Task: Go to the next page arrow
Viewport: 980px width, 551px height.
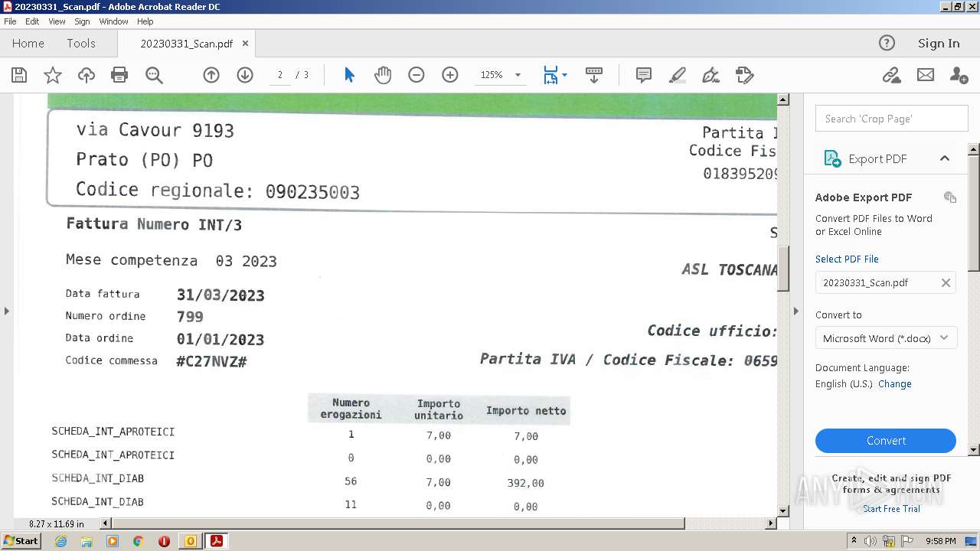Action: [x=245, y=75]
